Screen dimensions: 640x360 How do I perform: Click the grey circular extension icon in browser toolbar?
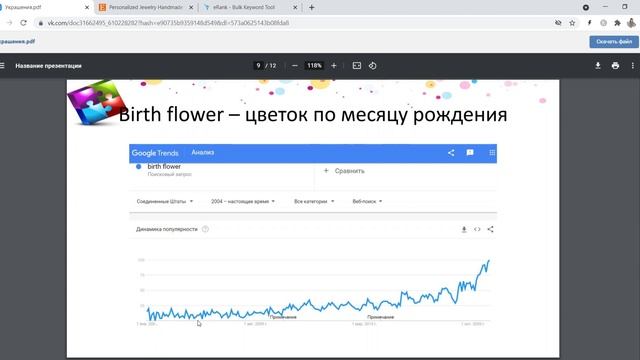[x=603, y=23]
